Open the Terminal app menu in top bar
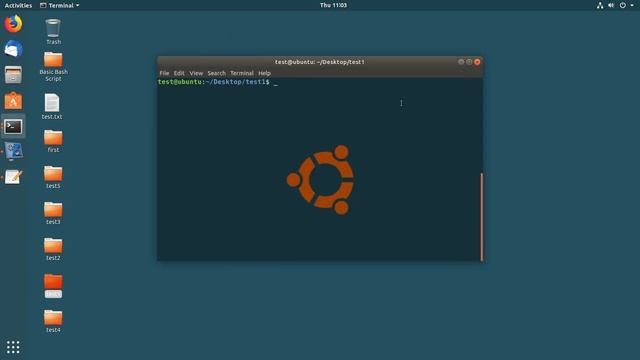Screen dimensions: 640x360 point(60,5)
